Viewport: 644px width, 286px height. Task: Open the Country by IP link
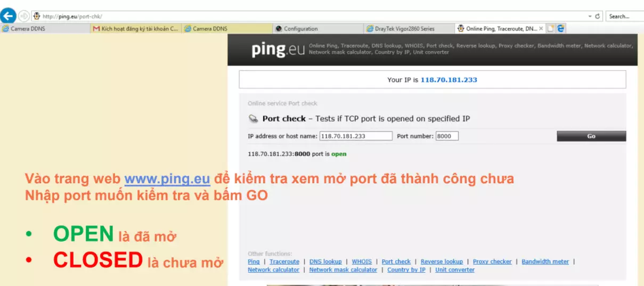tap(406, 269)
